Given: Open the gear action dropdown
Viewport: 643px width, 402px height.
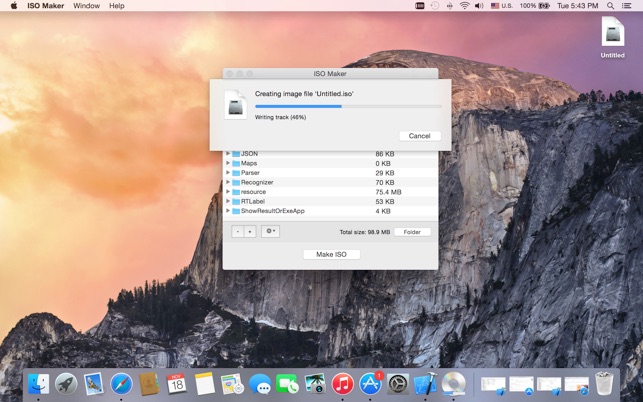Looking at the screenshot, I should point(271,231).
